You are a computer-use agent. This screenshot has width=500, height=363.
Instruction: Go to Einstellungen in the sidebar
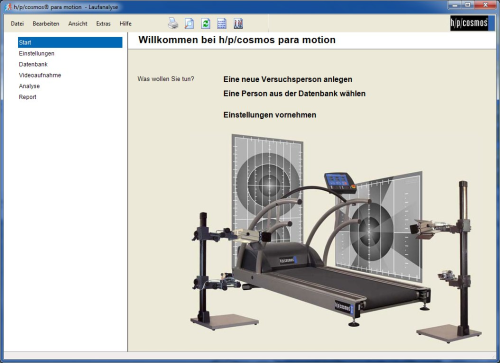36,53
